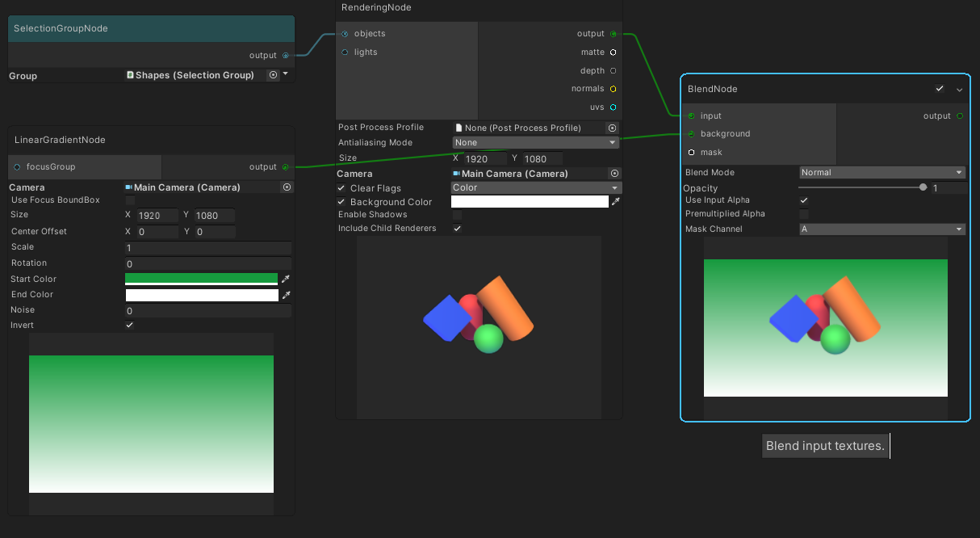Click the green Start Color swatch
This screenshot has height=538, width=980.
[200, 279]
